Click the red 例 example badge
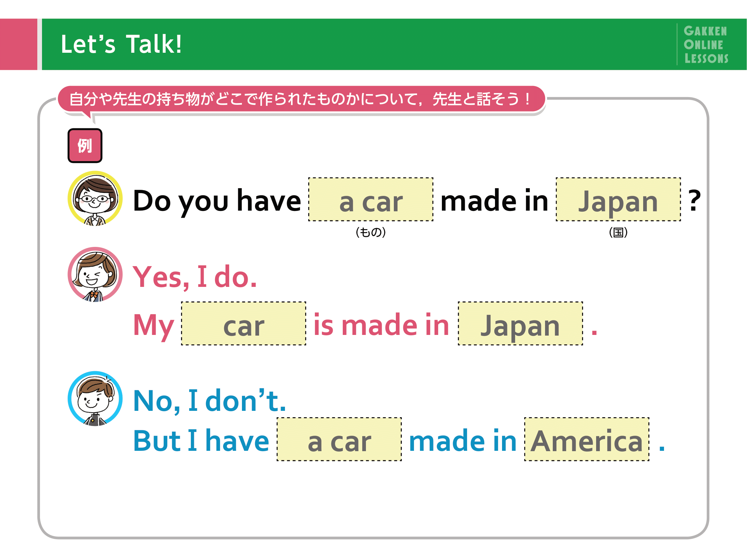The width and height of the screenshot is (747, 560). coord(85,145)
